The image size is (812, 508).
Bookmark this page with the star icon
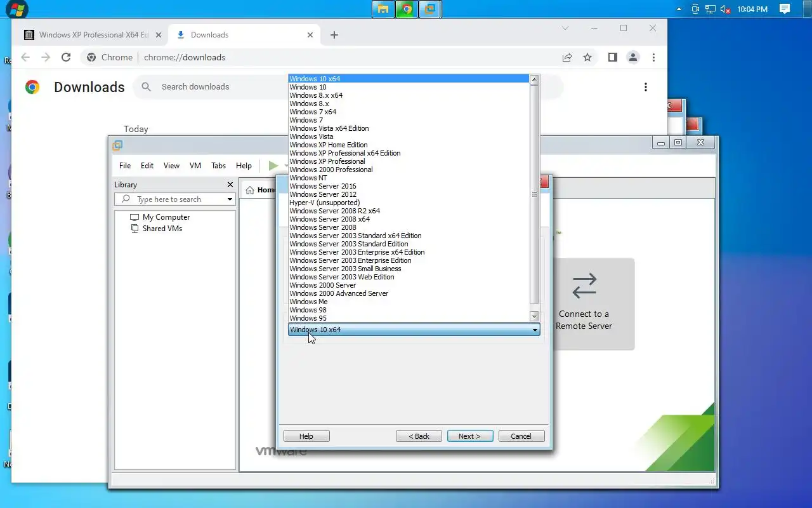pyautogui.click(x=587, y=57)
